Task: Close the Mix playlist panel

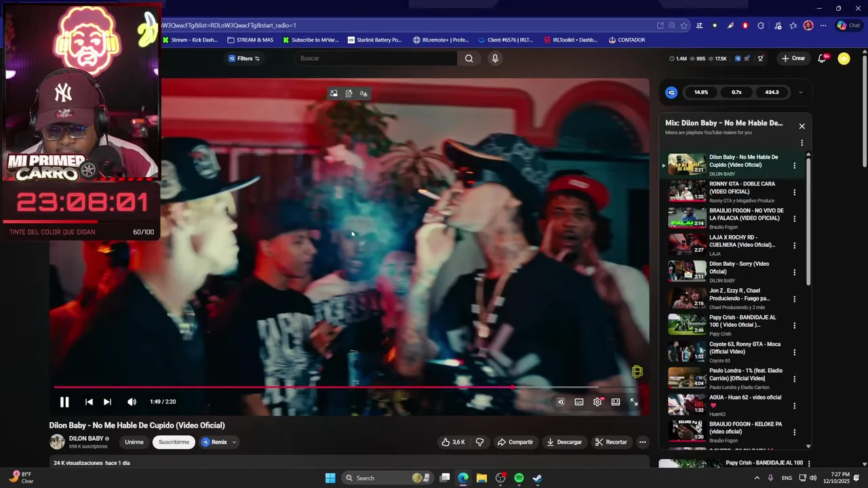Action: (802, 126)
